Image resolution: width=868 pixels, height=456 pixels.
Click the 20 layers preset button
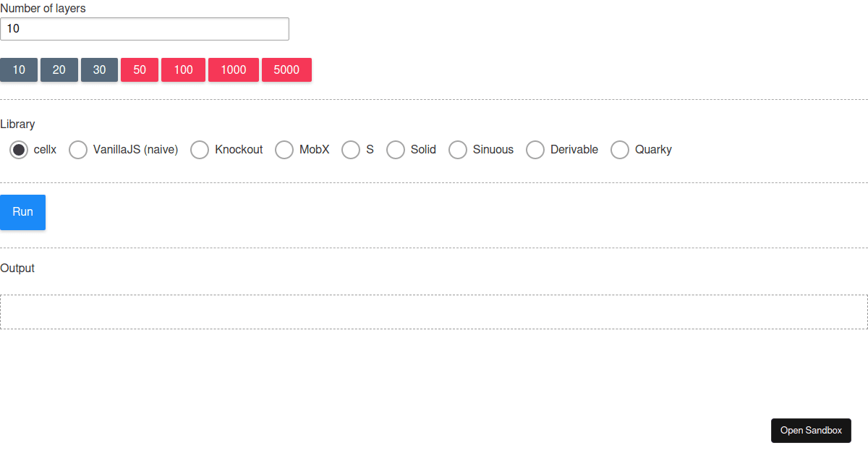coord(59,69)
